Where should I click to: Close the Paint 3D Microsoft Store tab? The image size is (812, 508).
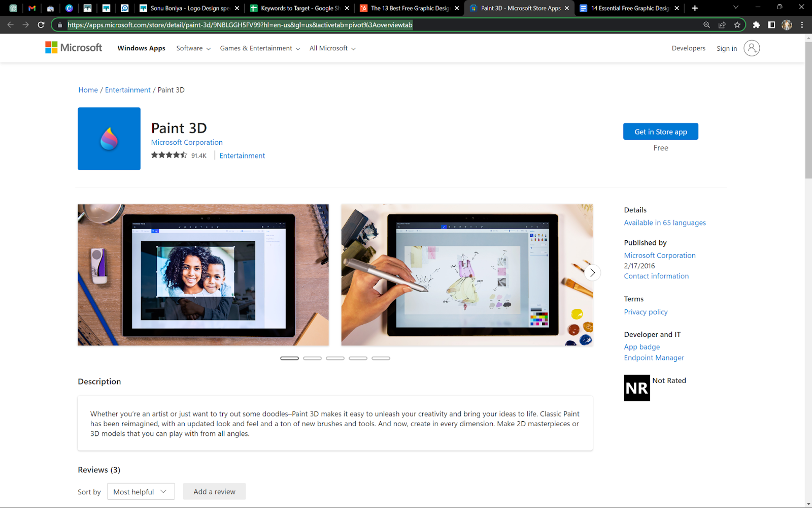(567, 8)
